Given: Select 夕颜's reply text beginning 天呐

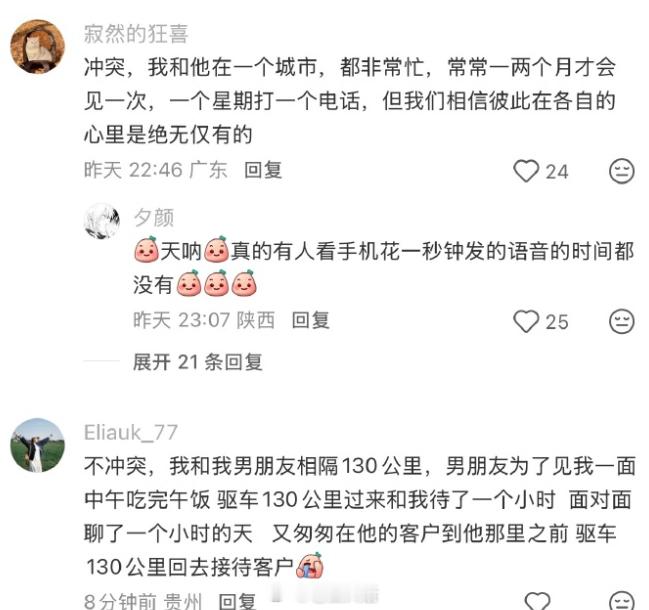Looking at the screenshot, I should (x=384, y=268).
